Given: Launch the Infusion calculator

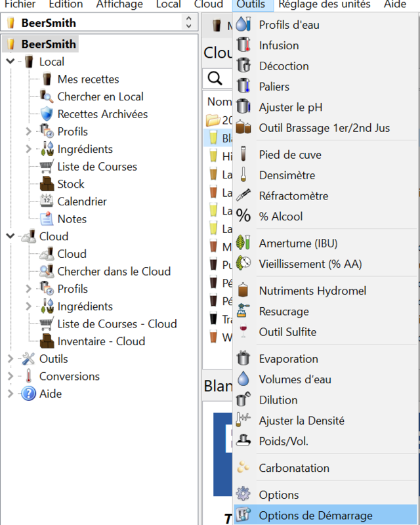Looking at the screenshot, I should pyautogui.click(x=279, y=45).
